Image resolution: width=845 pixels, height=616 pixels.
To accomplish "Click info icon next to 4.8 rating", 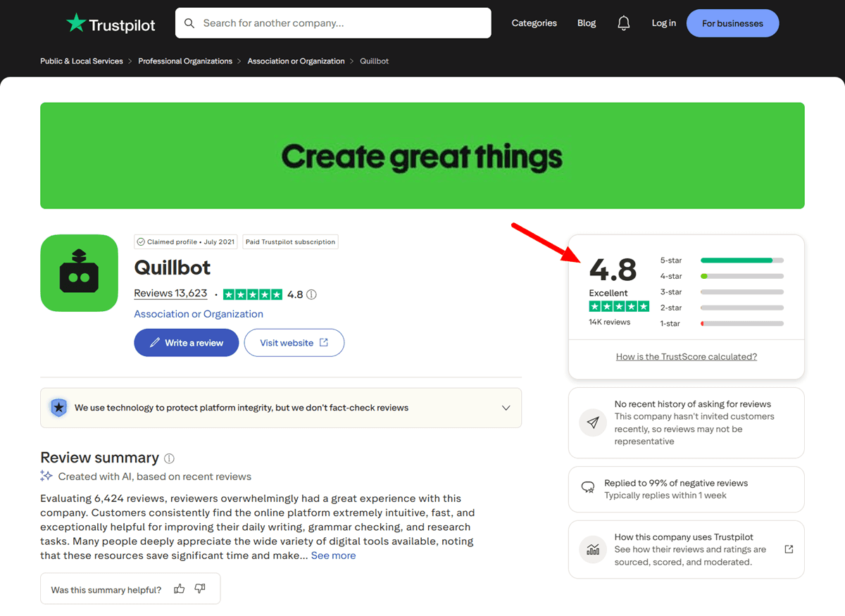I will pos(311,294).
